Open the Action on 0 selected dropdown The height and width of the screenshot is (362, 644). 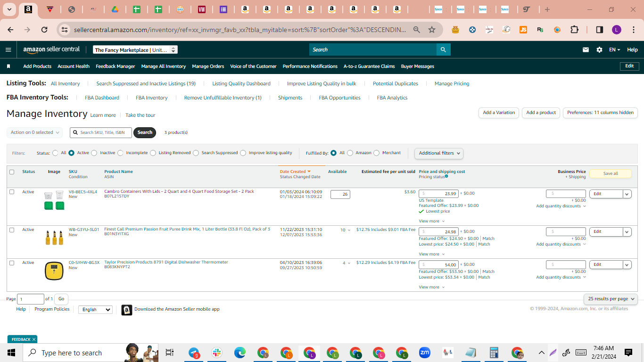coord(34,132)
